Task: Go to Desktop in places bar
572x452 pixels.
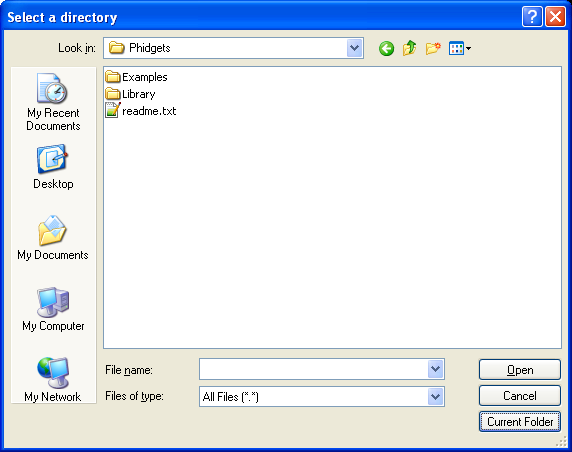Action: click(x=53, y=167)
